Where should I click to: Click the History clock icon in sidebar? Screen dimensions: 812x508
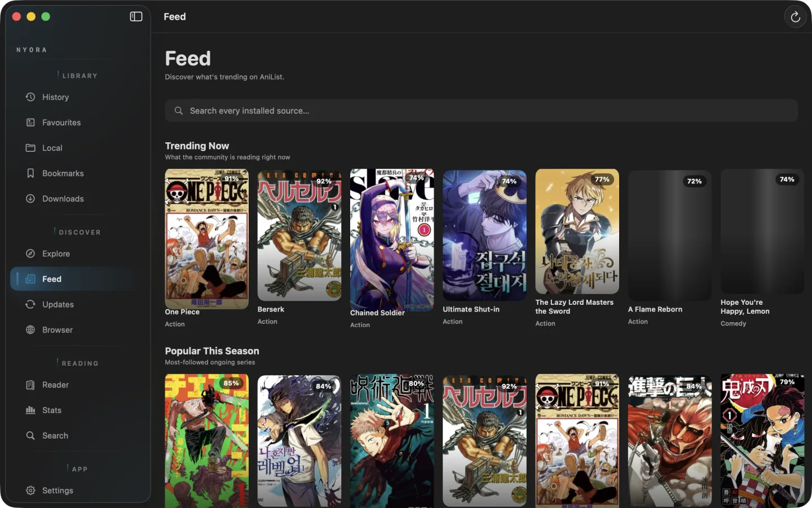tap(30, 97)
